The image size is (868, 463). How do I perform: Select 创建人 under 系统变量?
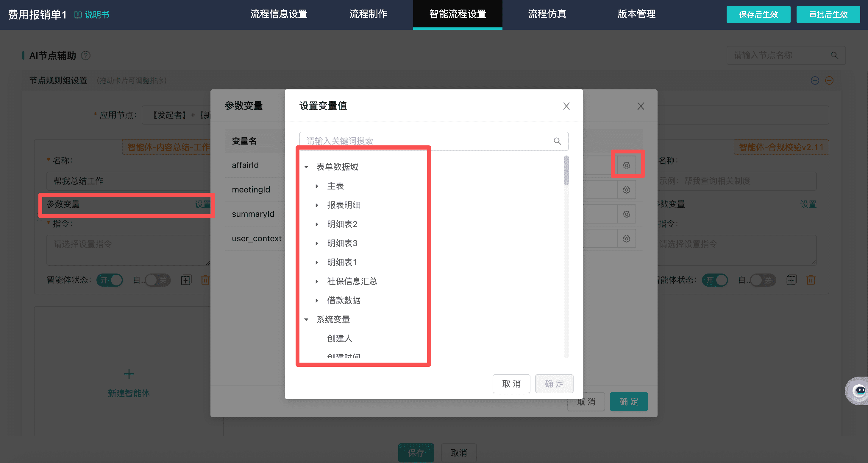340,338
